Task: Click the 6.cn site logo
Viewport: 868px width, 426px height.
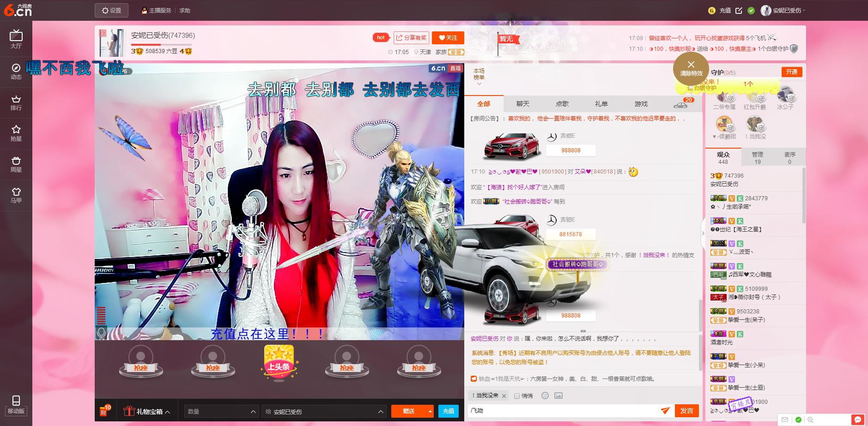Action: click(x=18, y=10)
